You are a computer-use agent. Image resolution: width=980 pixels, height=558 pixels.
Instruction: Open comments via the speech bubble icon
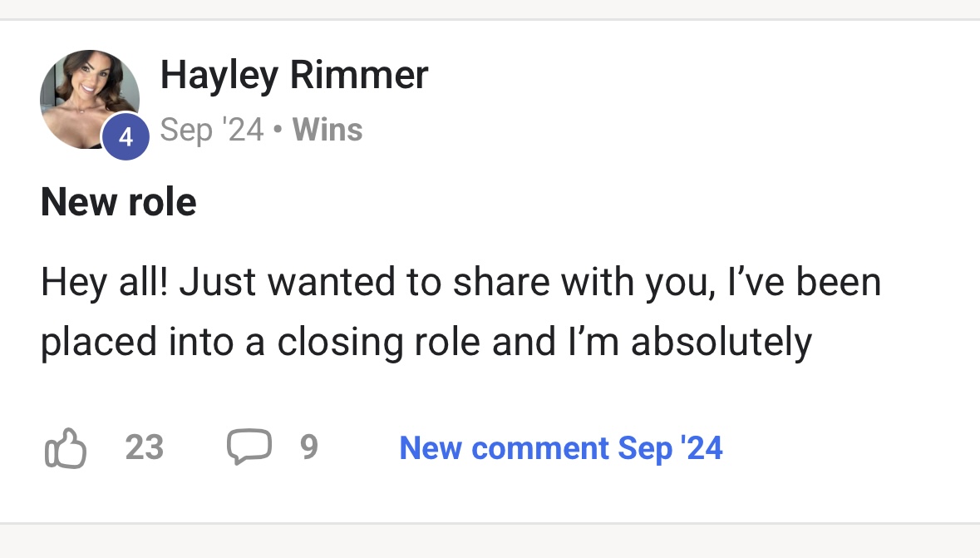[249, 447]
